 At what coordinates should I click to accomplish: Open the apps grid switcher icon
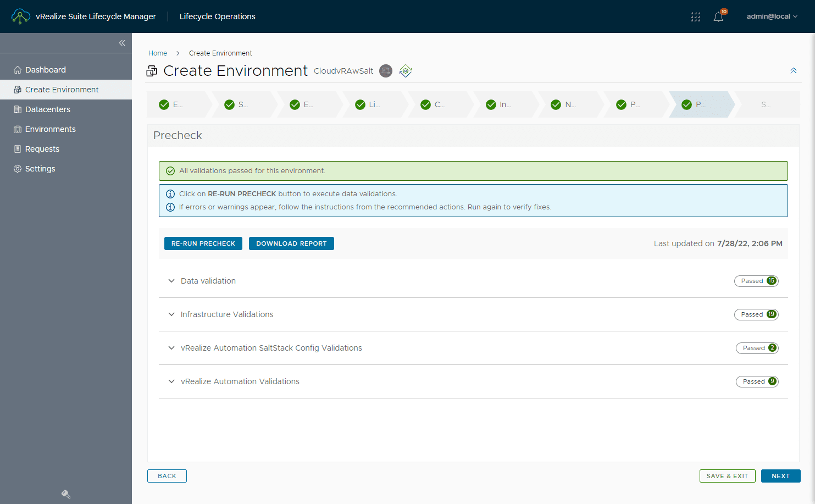(x=695, y=16)
